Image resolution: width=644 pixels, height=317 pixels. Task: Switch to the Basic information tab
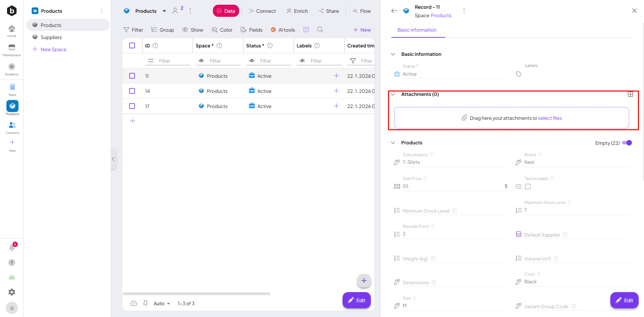[417, 30]
